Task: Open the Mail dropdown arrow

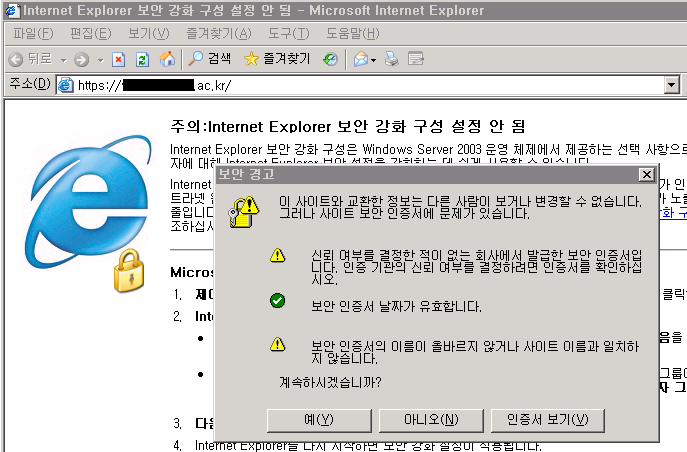Action: pos(373,60)
